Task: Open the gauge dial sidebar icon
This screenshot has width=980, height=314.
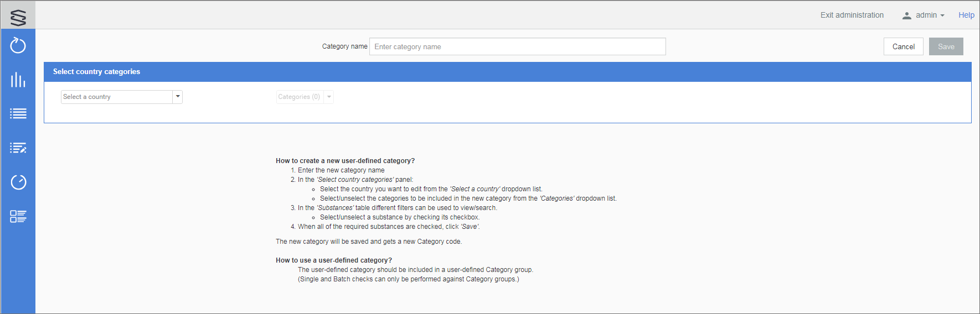Action: pyautogui.click(x=18, y=182)
